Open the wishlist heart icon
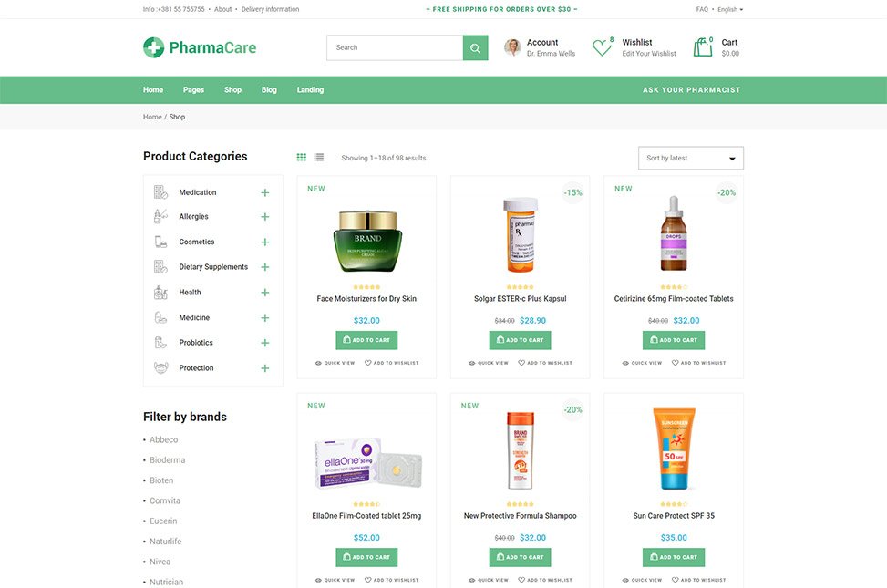The height and width of the screenshot is (588, 887). point(602,47)
